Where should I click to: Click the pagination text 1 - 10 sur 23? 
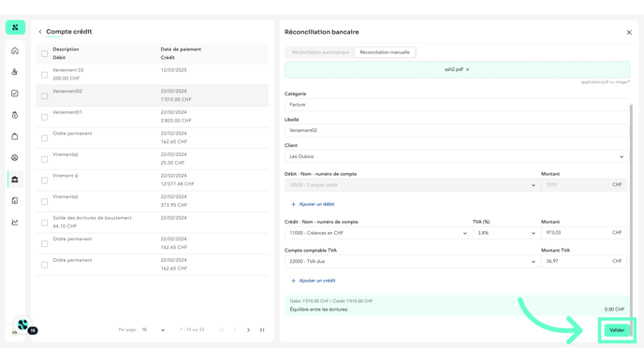click(192, 330)
